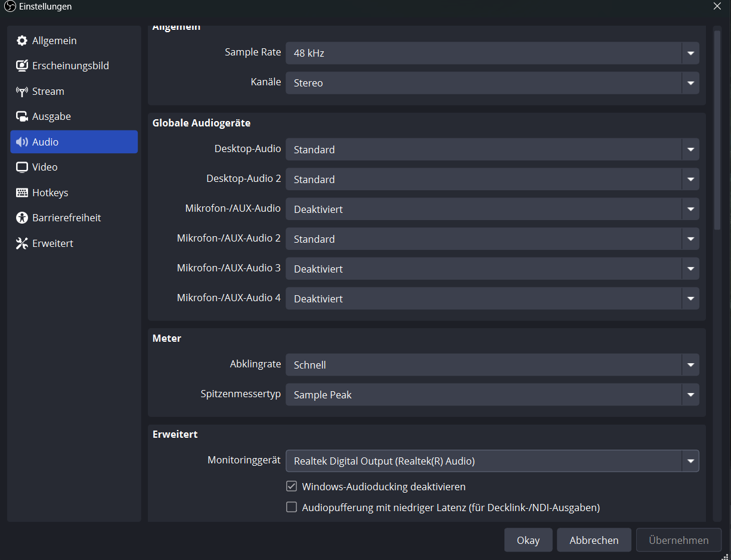Open the Sample Rate dropdown

pos(492,53)
